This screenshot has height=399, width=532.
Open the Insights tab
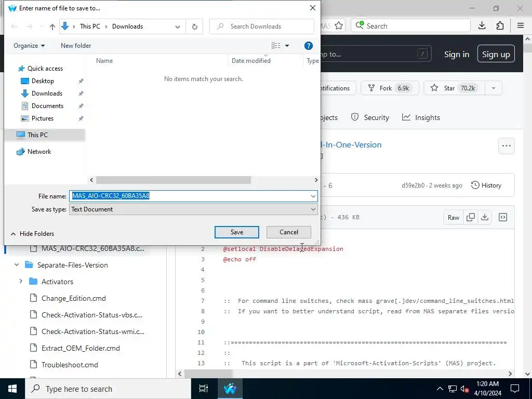point(421,117)
